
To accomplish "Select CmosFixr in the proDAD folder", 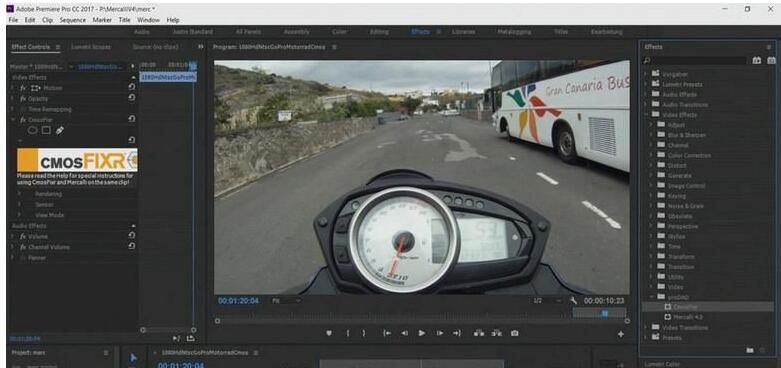I will point(685,307).
